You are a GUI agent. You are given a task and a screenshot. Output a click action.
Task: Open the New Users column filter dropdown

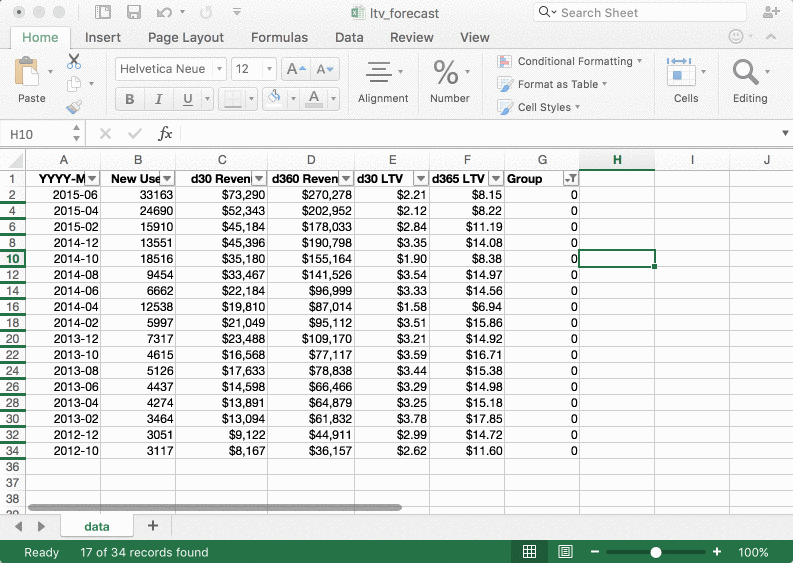pos(167,179)
